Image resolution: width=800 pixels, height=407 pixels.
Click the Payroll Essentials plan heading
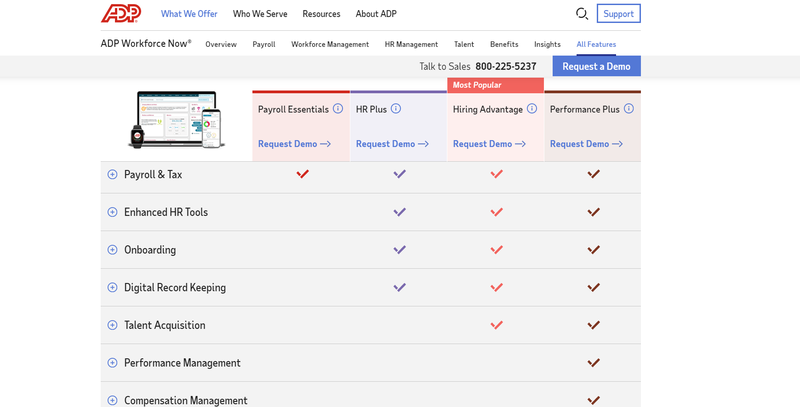click(x=293, y=109)
